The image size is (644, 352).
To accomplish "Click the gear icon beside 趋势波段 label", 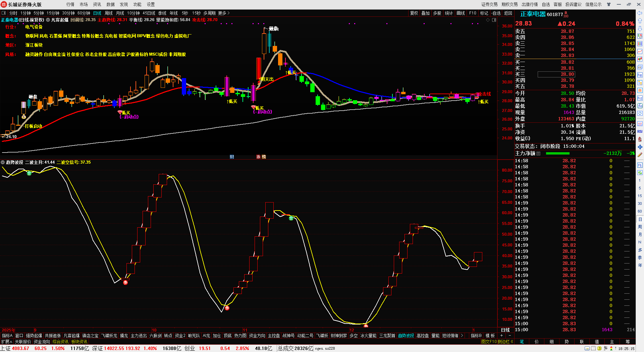I will click(3, 162).
